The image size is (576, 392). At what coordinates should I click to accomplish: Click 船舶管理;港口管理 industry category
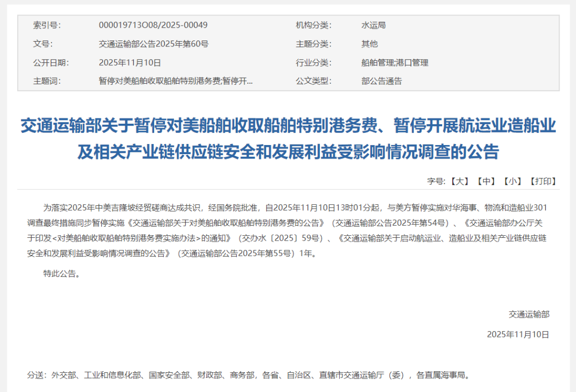point(395,62)
